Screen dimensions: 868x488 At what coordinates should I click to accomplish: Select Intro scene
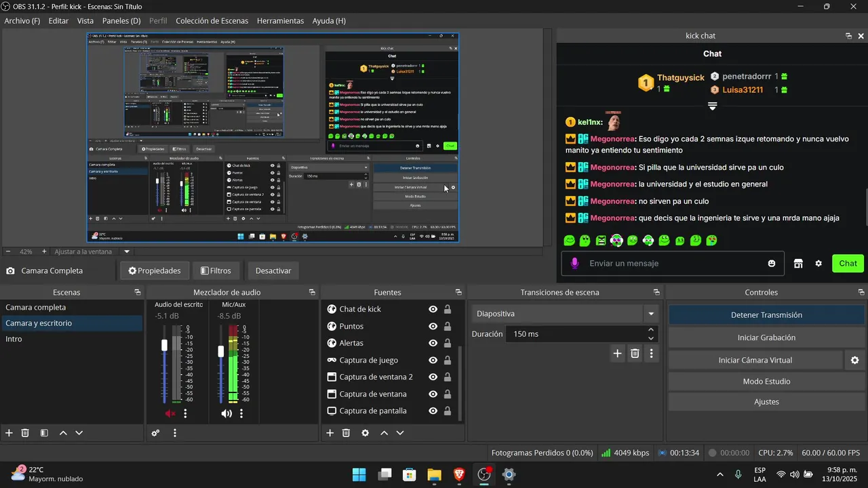71,339
